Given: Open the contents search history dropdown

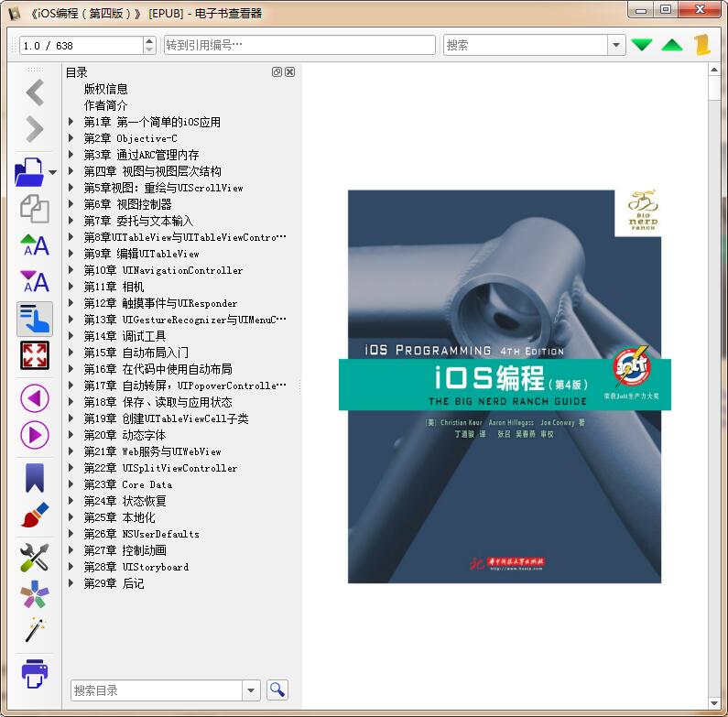Looking at the screenshot, I should (251, 690).
